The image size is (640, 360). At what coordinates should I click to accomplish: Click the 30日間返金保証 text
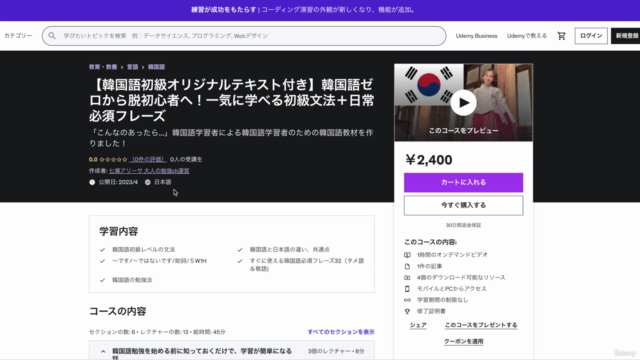click(x=463, y=225)
